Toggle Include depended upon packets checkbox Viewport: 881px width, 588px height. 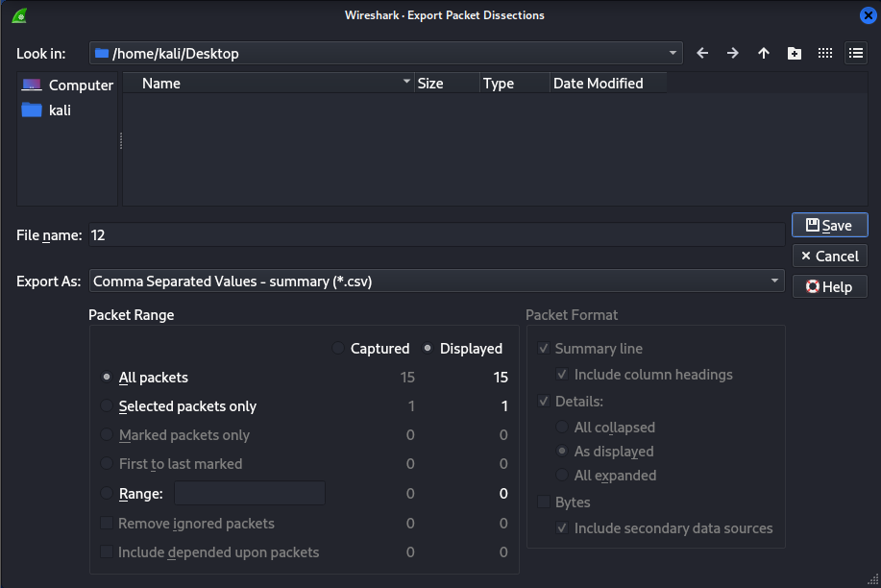point(107,552)
